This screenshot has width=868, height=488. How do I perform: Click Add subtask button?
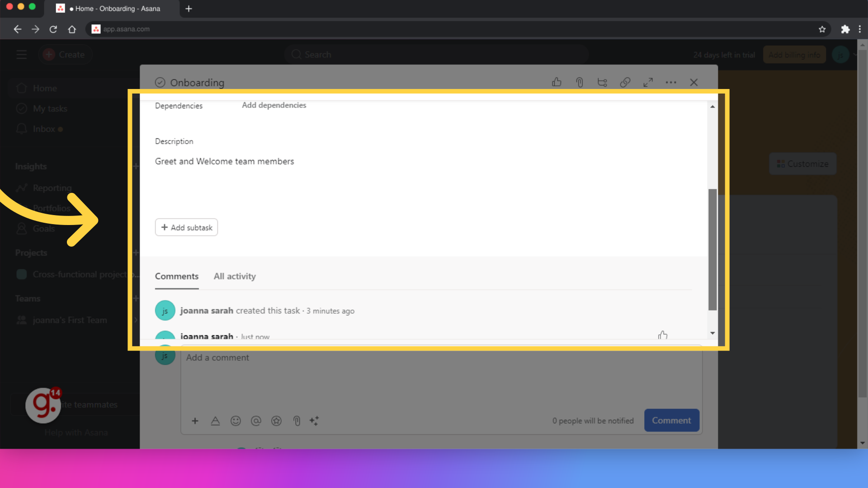186,227
